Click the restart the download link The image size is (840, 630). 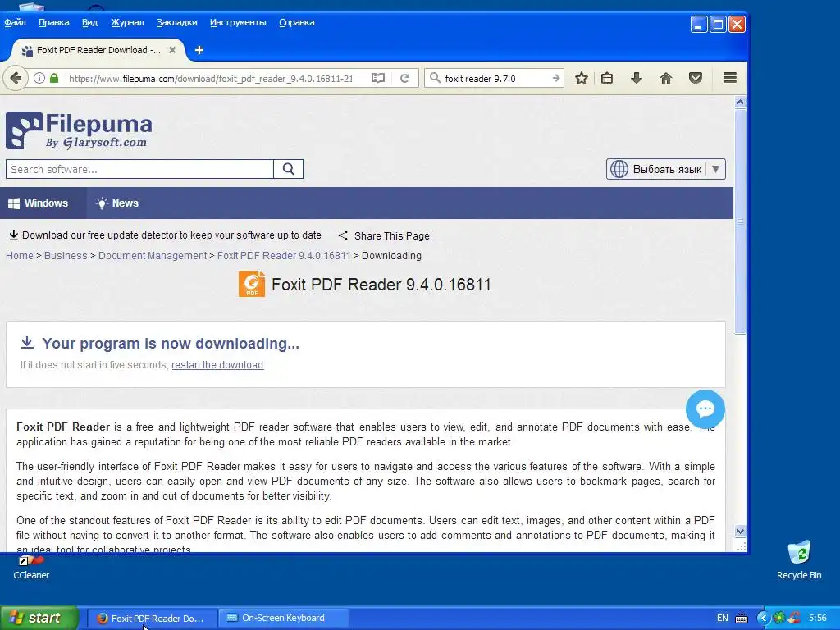[217, 365]
